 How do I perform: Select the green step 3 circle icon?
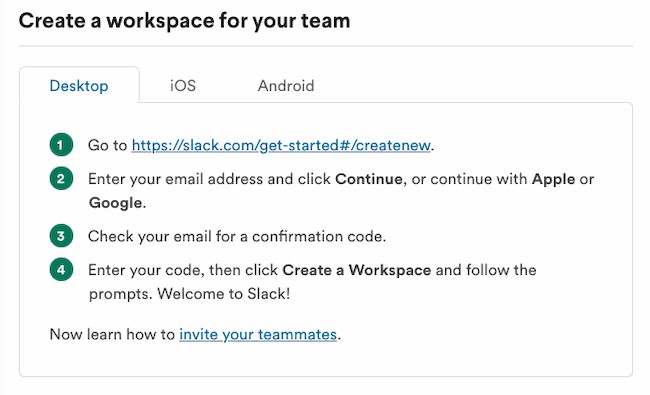point(61,236)
